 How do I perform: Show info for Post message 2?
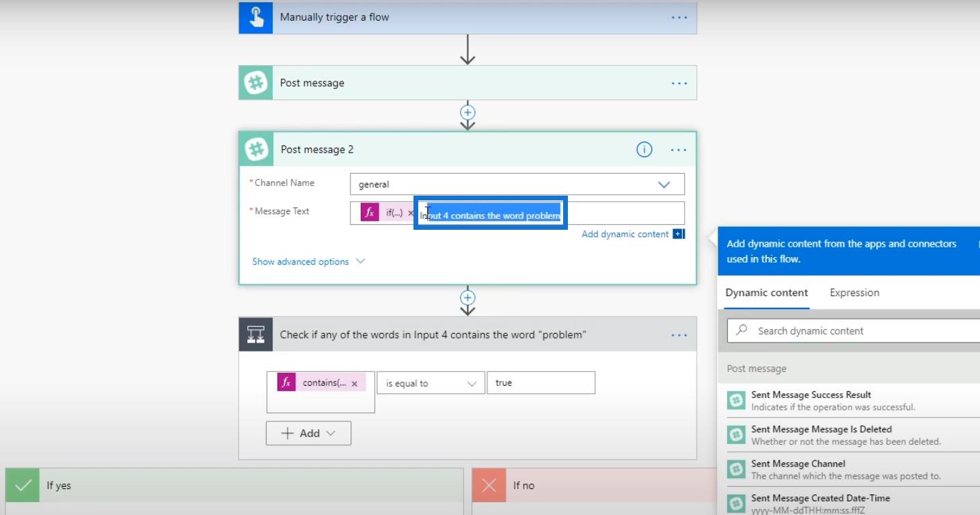pyautogui.click(x=644, y=150)
